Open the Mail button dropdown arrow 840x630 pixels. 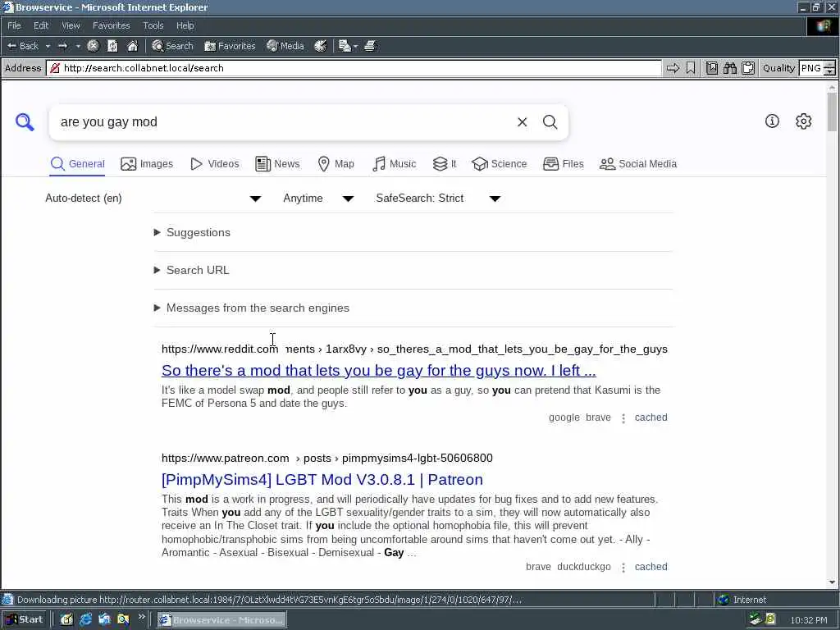click(x=355, y=46)
